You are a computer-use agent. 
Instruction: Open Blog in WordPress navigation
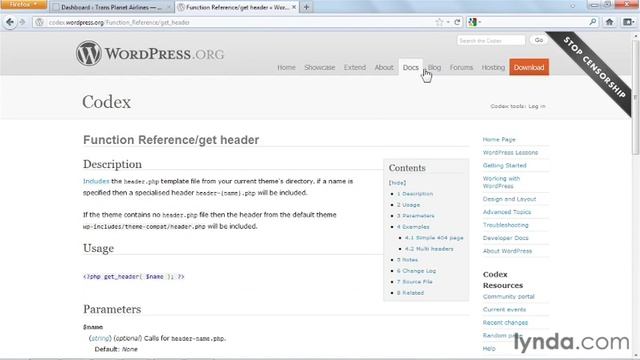(x=434, y=67)
